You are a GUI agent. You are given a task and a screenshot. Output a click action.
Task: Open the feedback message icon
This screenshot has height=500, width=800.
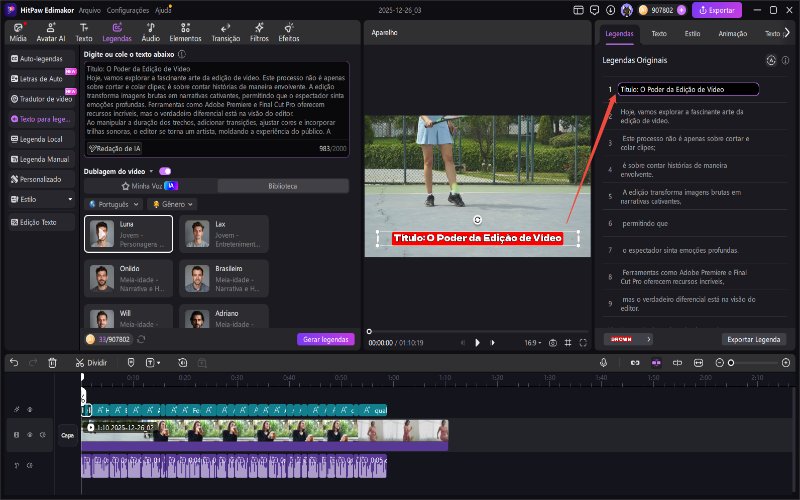click(594, 10)
